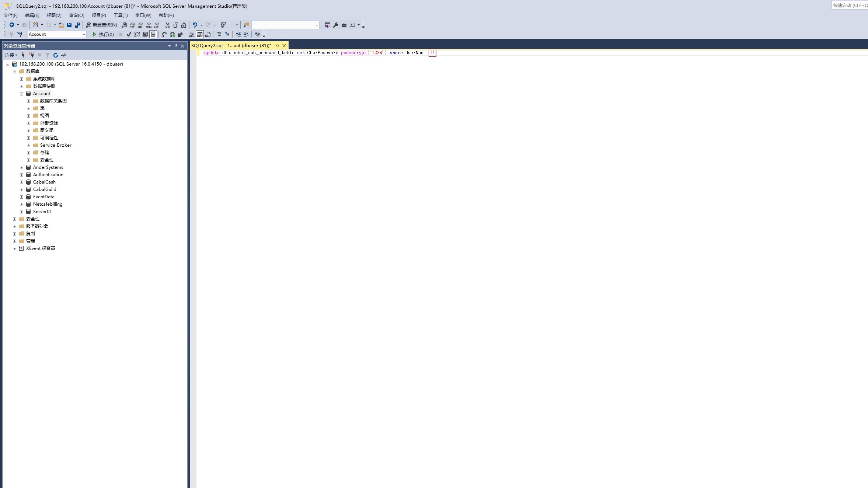
Task: Click the Undo arrow icon
Action: pos(195,25)
